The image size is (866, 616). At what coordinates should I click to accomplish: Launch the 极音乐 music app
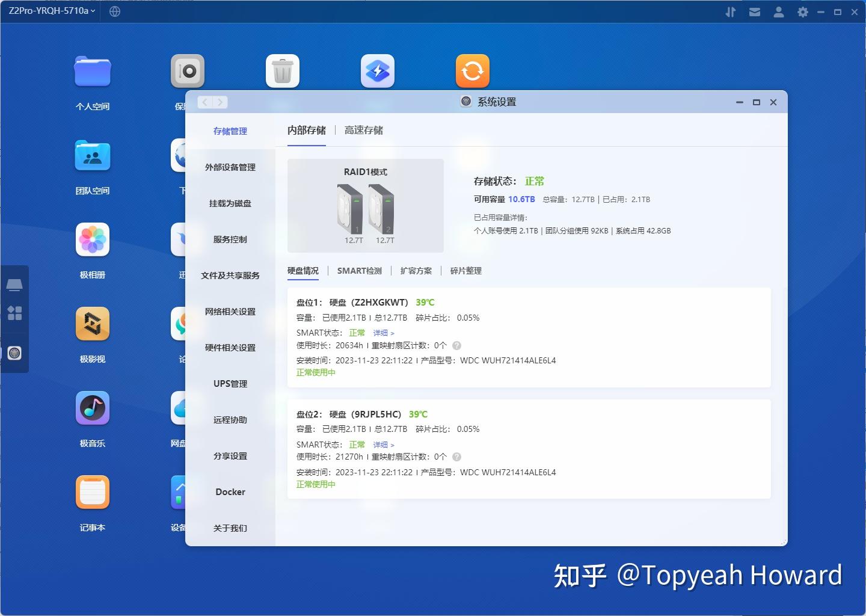click(x=93, y=408)
